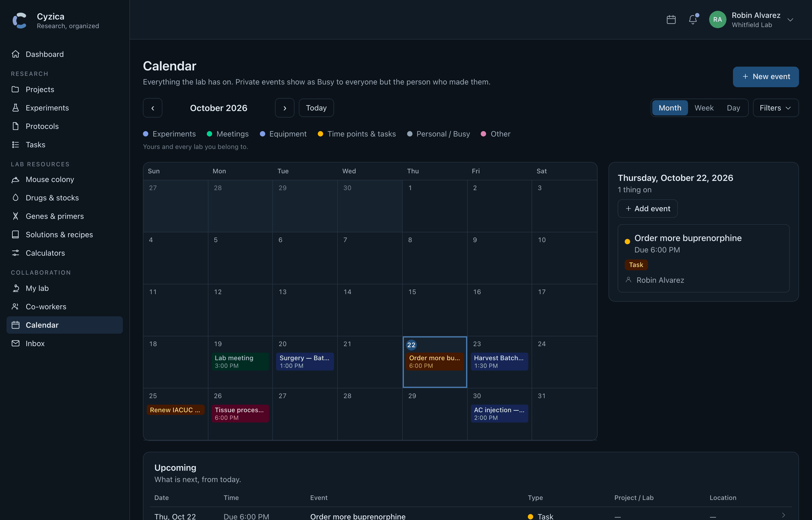This screenshot has width=812, height=520.
Task: Select October 15 in the calendar grid
Action: 435,310
